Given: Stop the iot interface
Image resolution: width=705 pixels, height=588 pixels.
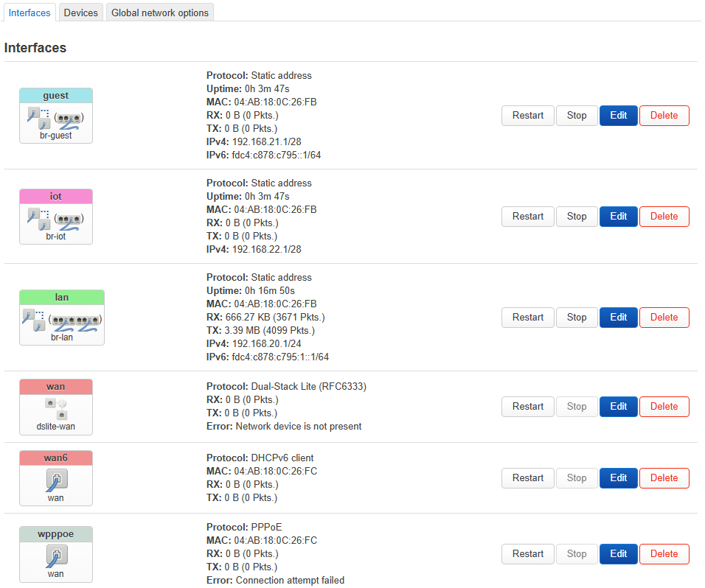Looking at the screenshot, I should tap(577, 217).
